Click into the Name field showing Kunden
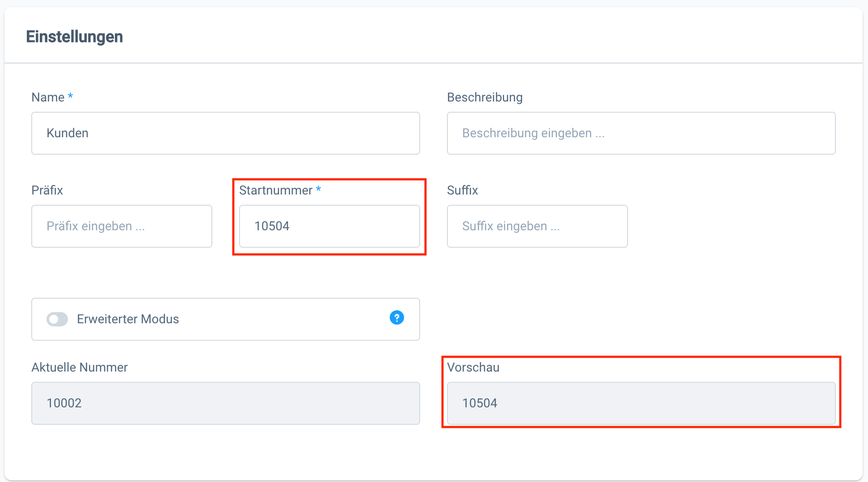Image resolution: width=868 pixels, height=482 pixels. click(225, 133)
